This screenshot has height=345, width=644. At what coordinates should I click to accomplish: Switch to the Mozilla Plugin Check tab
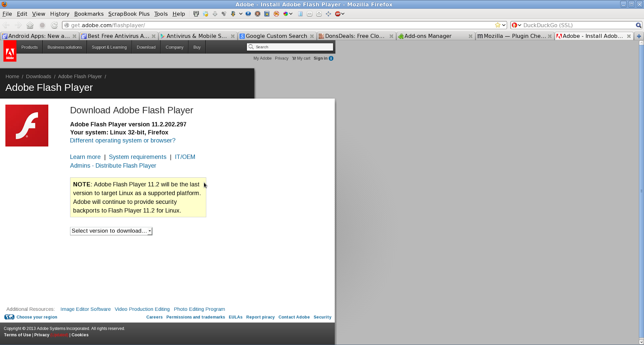[x=514, y=36]
